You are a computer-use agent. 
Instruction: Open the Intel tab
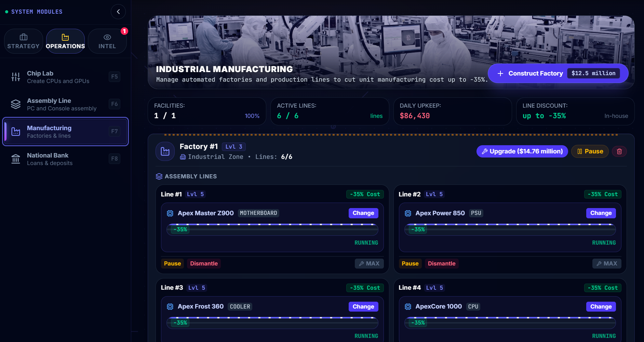point(107,41)
